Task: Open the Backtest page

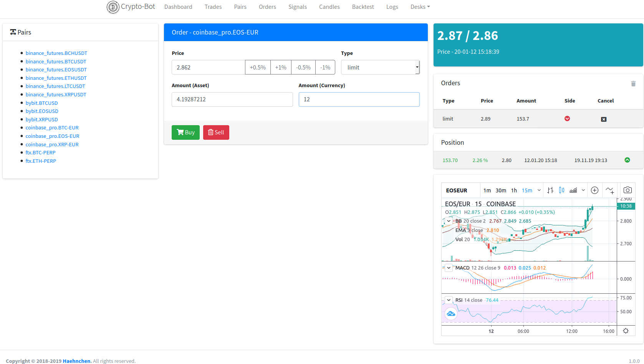Action: point(363,7)
